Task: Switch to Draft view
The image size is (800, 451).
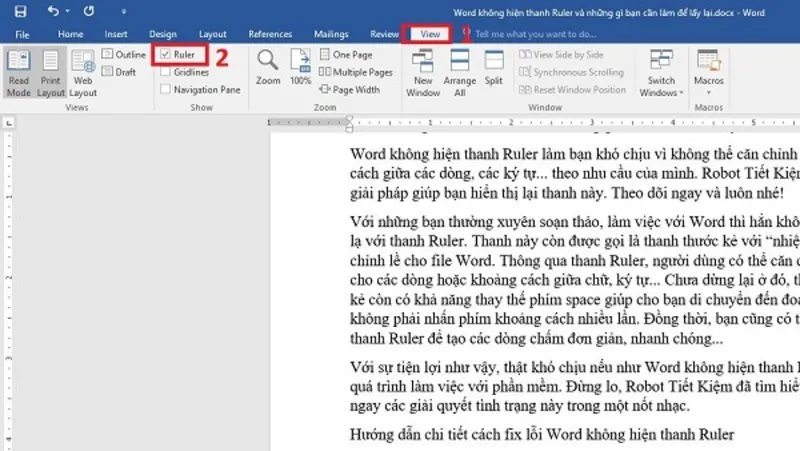Action: point(119,72)
